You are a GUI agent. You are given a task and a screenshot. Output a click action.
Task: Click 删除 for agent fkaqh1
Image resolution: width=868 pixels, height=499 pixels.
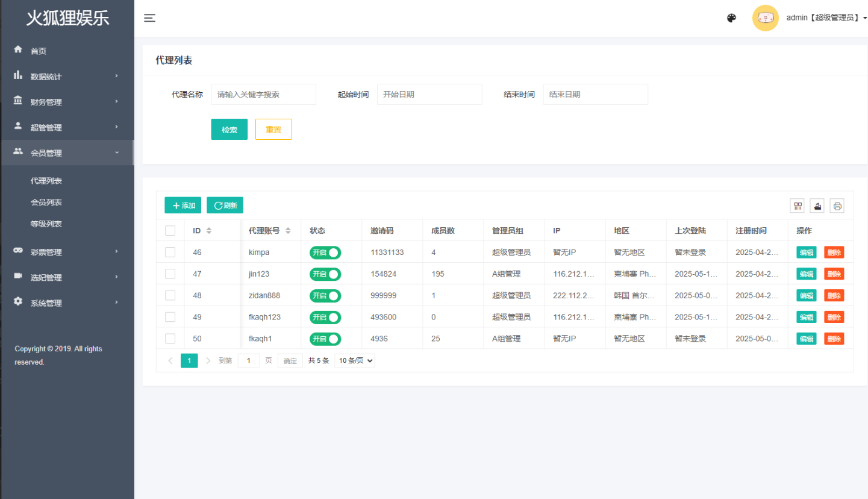click(x=834, y=339)
